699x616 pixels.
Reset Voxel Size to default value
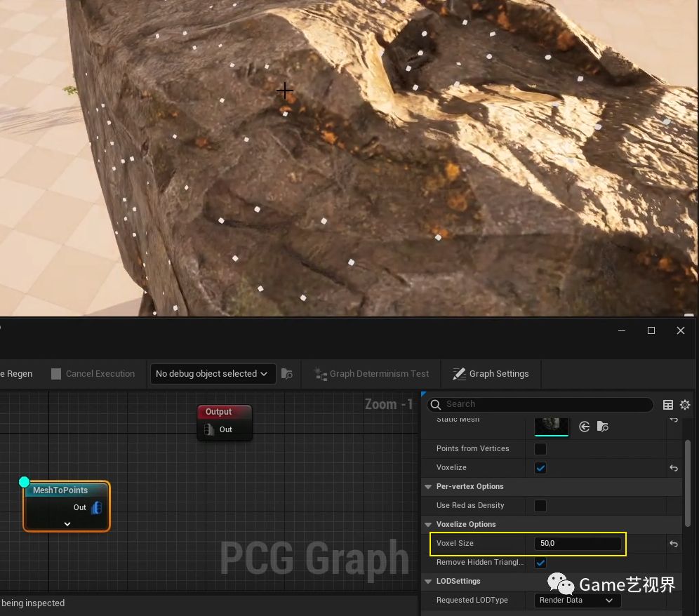pos(674,544)
